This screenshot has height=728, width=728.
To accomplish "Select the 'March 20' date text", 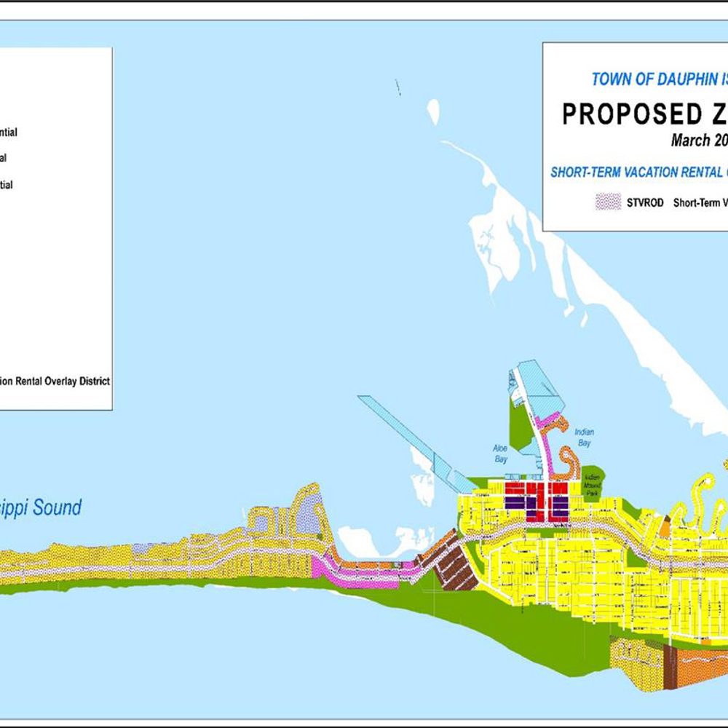I will pyautogui.click(x=699, y=141).
